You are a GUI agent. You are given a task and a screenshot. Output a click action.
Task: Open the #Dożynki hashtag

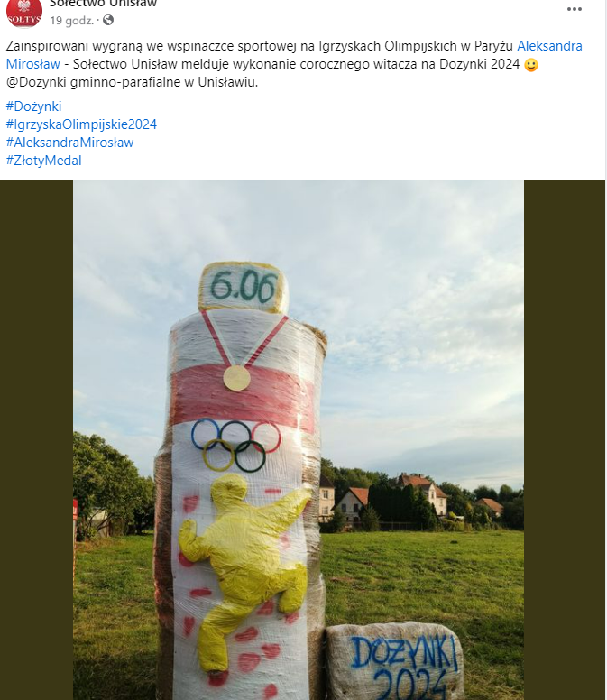click(x=34, y=106)
